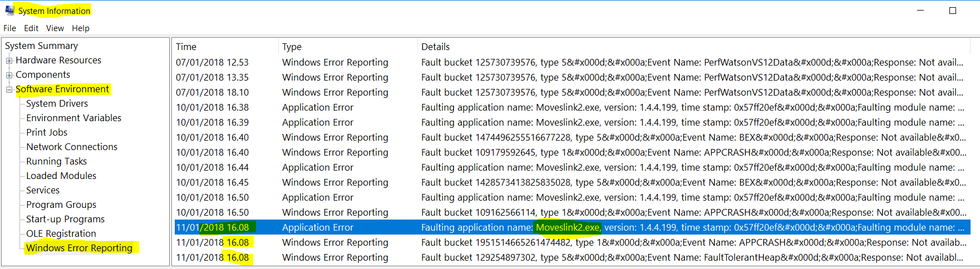Open Start-up Programs category
This screenshot has height=269, width=980.
pyautogui.click(x=65, y=219)
